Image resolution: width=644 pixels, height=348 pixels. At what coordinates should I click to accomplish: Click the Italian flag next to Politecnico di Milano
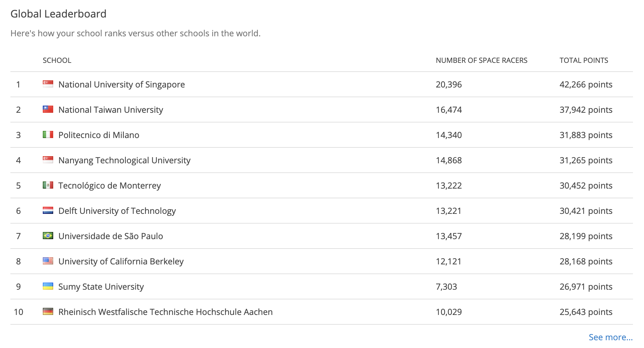pos(48,134)
